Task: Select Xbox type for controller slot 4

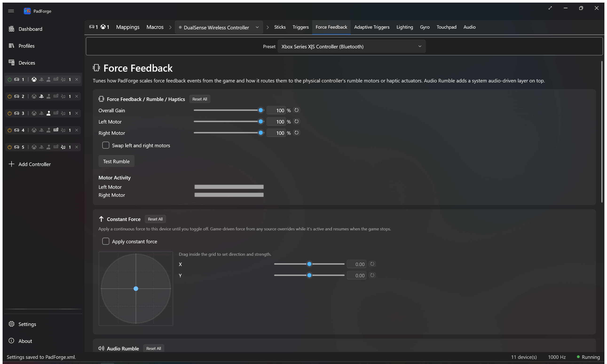Action: point(34,130)
